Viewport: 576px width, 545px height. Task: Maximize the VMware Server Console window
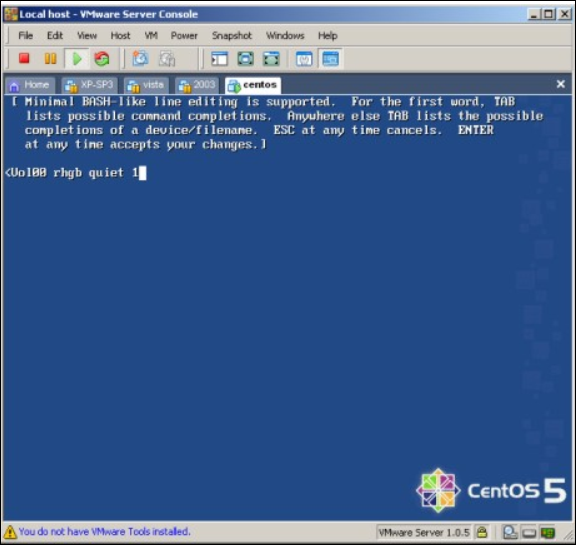coord(548,15)
